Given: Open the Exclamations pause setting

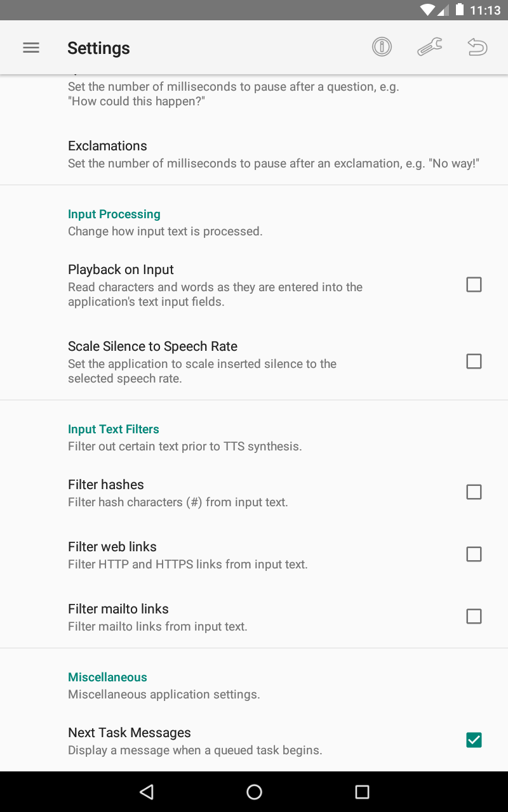Looking at the screenshot, I should [108, 146].
